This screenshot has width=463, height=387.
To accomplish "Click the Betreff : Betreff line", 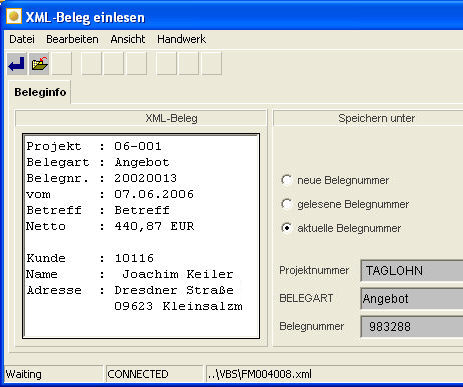I will point(98,210).
